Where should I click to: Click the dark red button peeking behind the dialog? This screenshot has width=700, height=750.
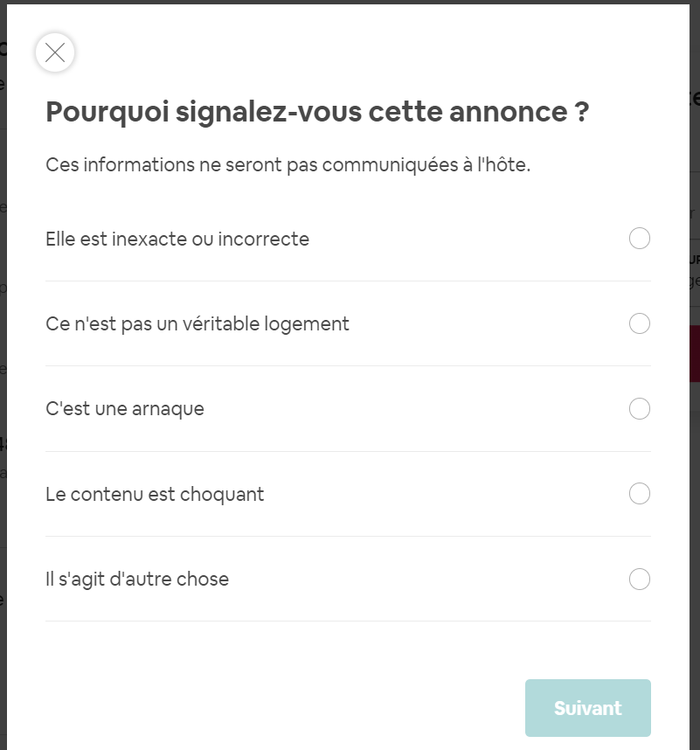(x=695, y=353)
